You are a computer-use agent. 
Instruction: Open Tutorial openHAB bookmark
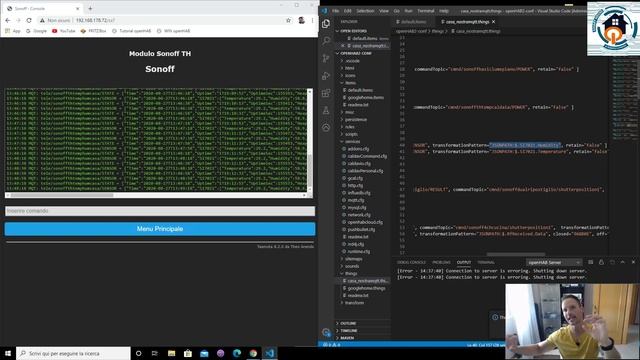pos(131,31)
